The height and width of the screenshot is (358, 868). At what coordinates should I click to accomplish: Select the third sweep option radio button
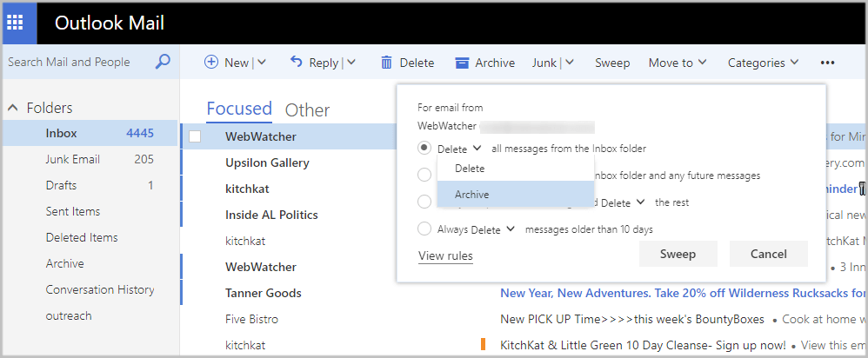coord(424,202)
